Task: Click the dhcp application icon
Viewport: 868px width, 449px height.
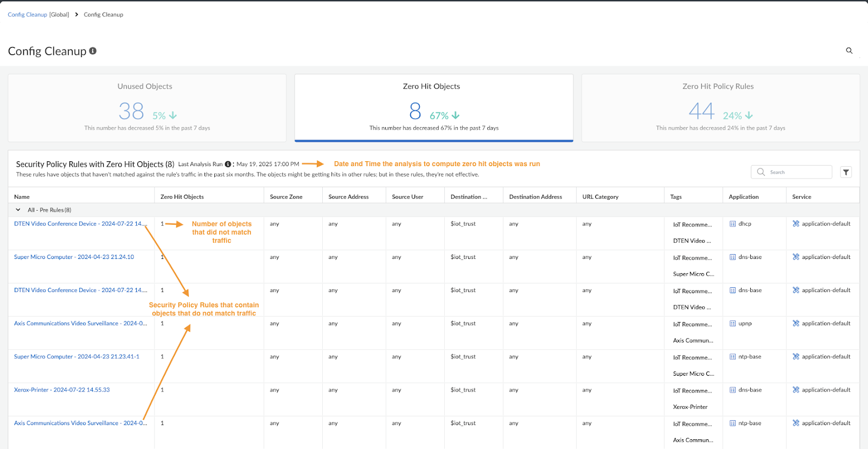Action: click(732, 224)
